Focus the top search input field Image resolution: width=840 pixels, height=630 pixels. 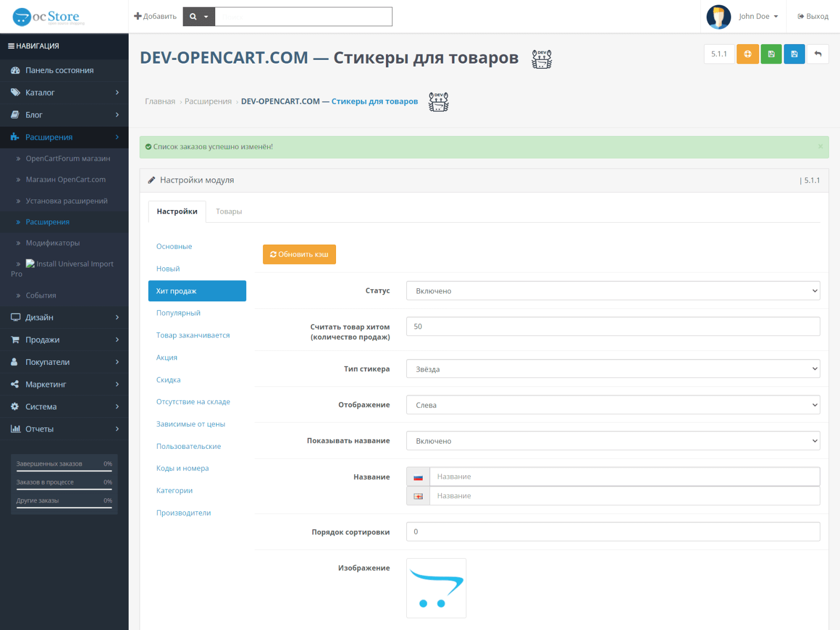pyautogui.click(x=303, y=17)
